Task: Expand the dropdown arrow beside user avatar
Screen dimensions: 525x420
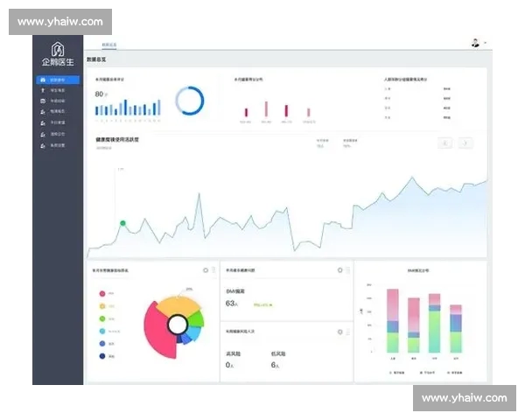Action: point(485,42)
